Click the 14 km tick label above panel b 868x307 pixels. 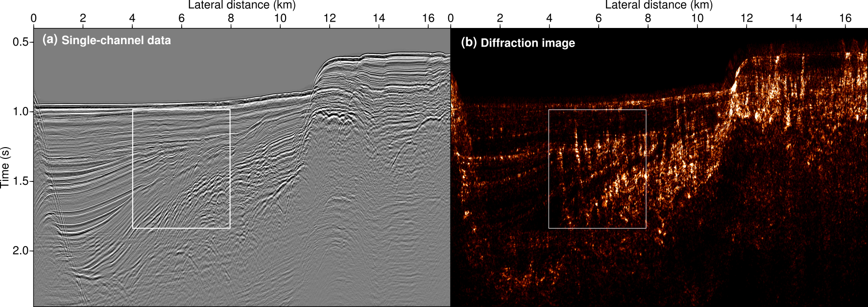coord(796,18)
